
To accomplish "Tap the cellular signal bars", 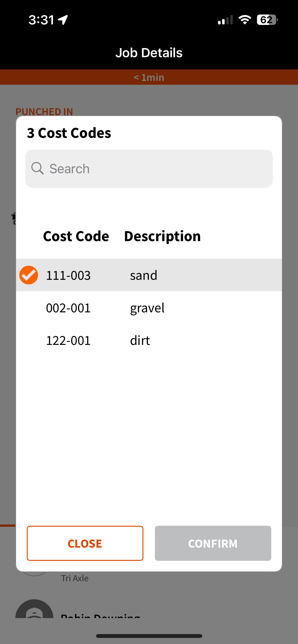I will 225,20.
